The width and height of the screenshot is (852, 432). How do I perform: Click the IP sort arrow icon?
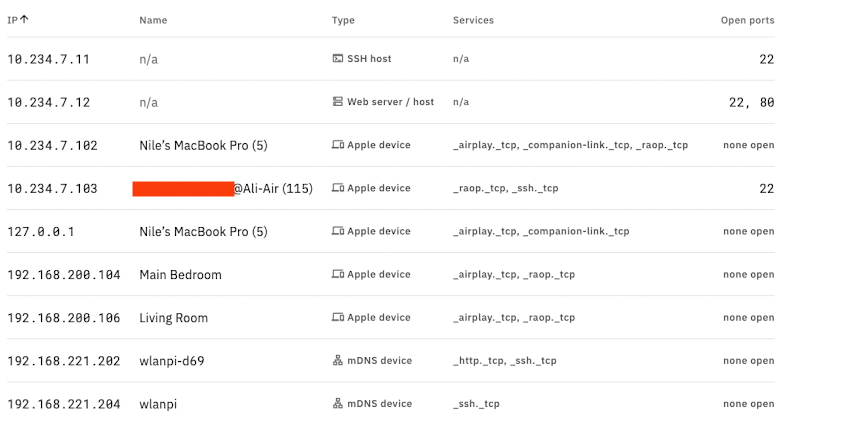pos(24,20)
